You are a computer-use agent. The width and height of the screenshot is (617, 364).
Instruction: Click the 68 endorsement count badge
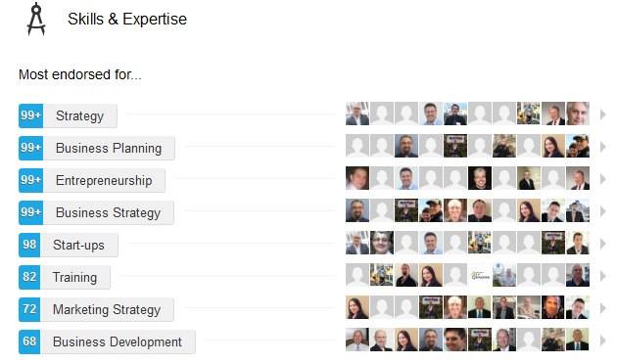click(29, 341)
